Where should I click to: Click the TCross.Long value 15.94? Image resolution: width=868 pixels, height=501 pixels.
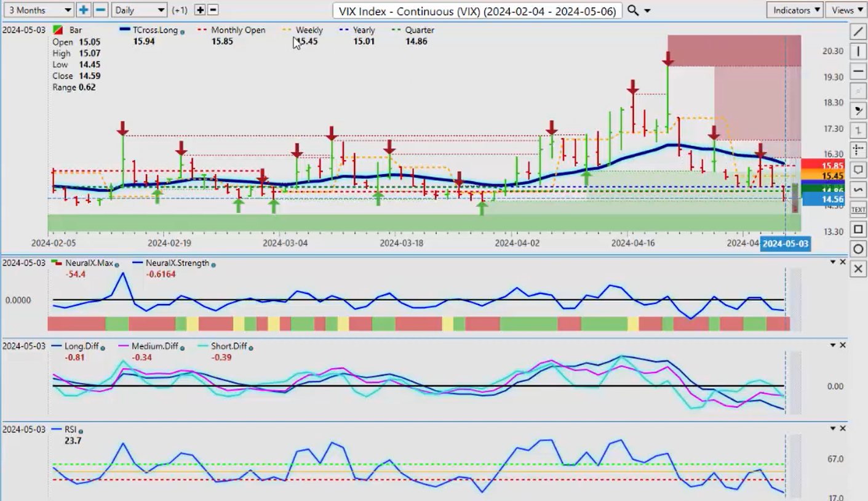pyautogui.click(x=143, y=41)
